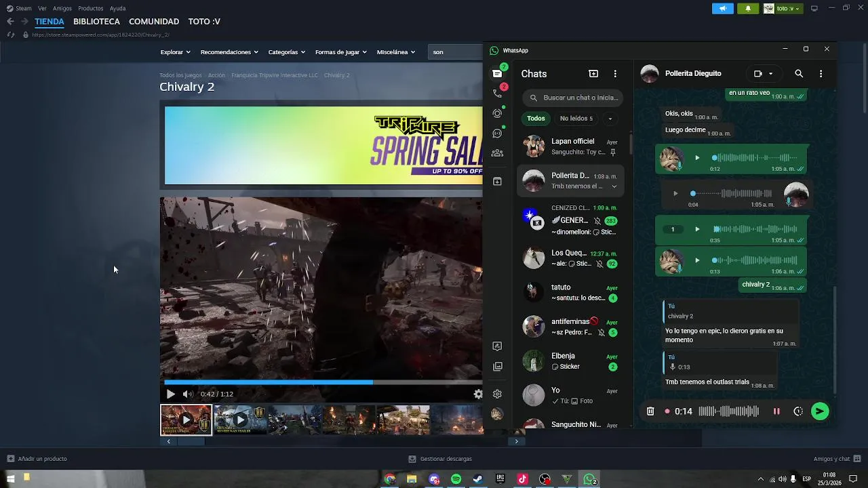Go back in the Steam client
The image size is (868, 488).
(x=10, y=22)
